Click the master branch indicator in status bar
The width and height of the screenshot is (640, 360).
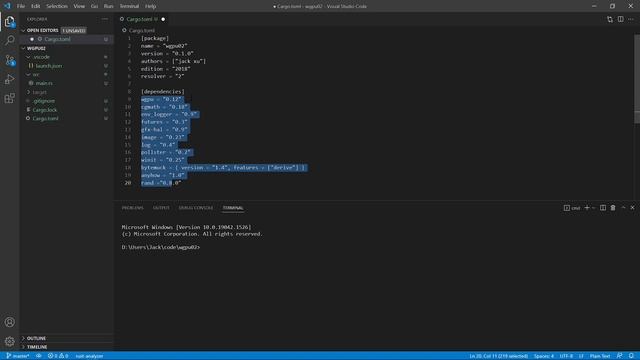coord(18,356)
